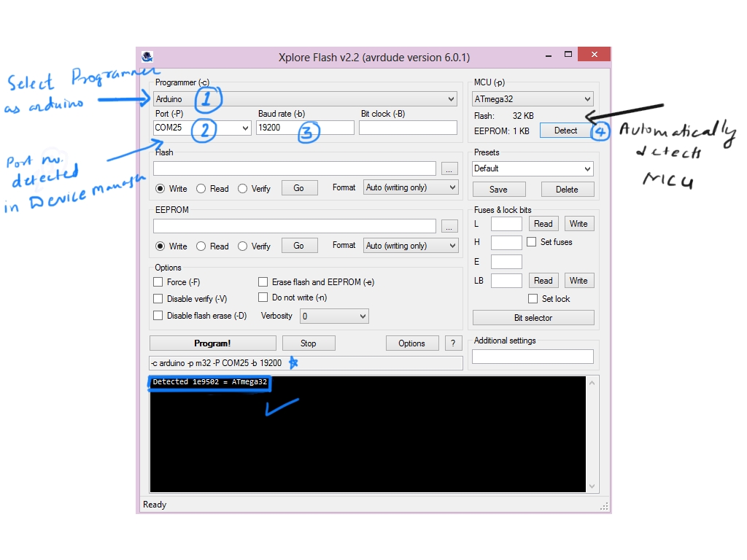Screen dimensions: 747x560
Task: Delete the selected preset
Action: coord(567,190)
